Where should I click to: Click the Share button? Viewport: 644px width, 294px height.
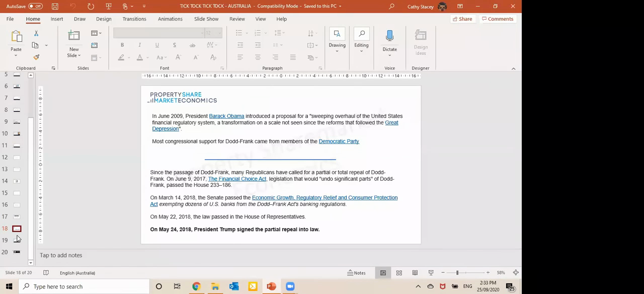[x=462, y=19]
